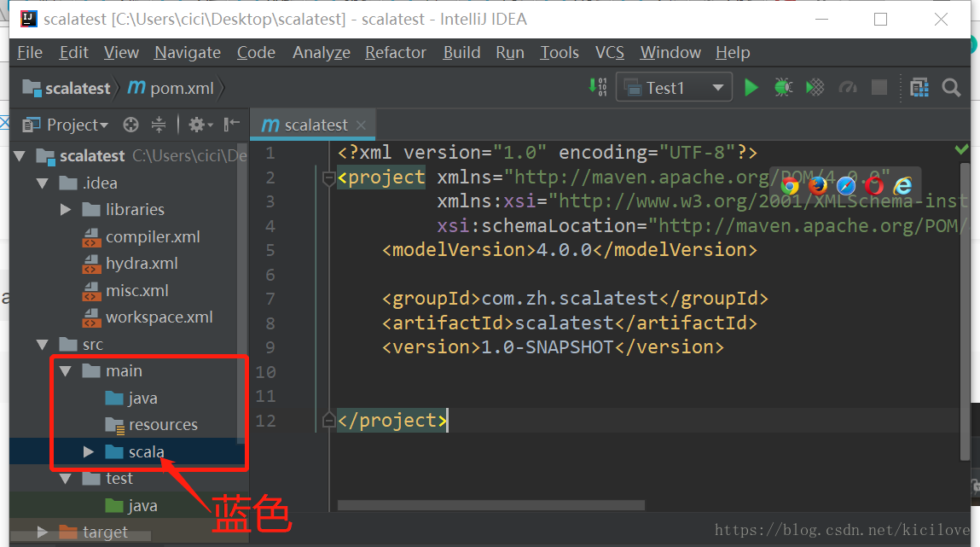Click scalatest in the breadcrumb bar

[67, 88]
